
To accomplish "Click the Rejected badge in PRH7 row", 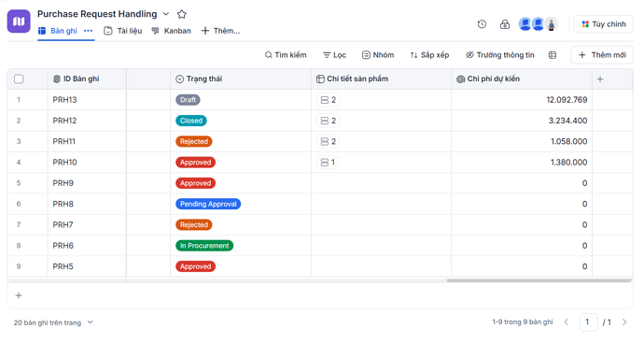I will pos(194,225).
